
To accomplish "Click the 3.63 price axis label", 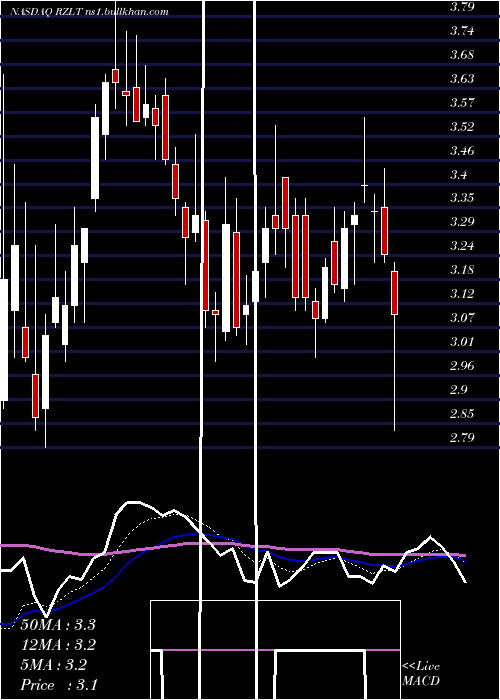I will 462,79.
